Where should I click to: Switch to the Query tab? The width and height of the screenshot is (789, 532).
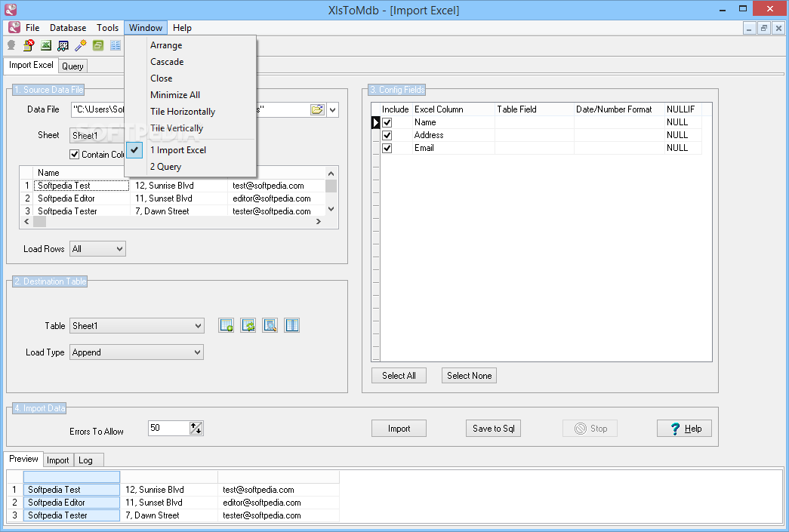coord(73,66)
